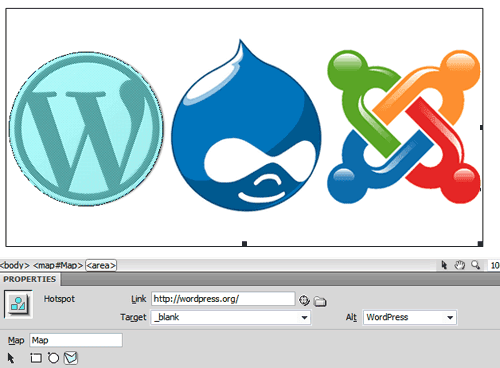The height and width of the screenshot is (368, 500).
Task: Select the <body> tag in tag selector
Action: 15,265
